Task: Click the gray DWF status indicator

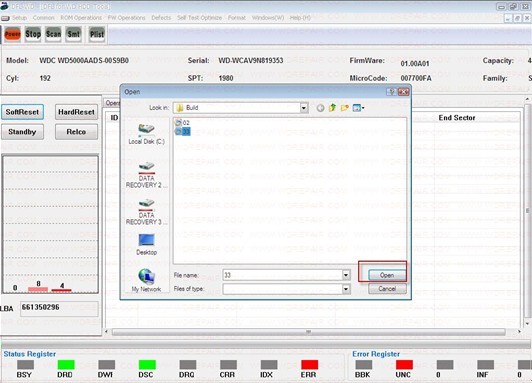Action: (x=107, y=365)
